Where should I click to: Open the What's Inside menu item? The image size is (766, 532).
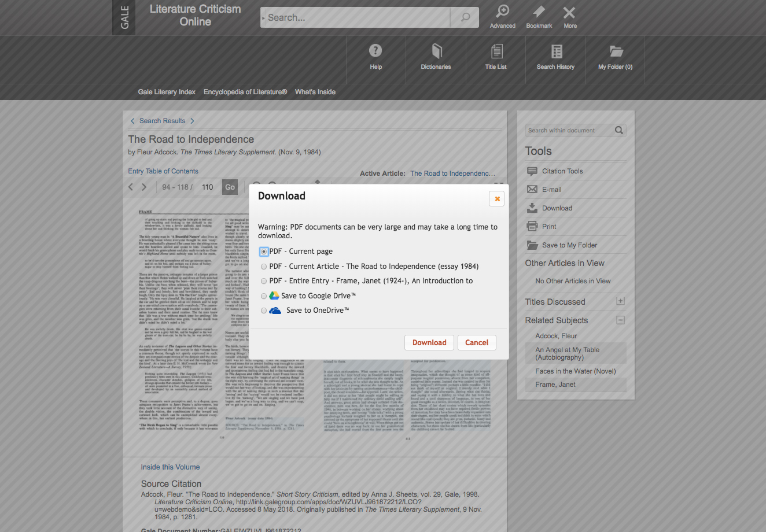[x=315, y=92]
